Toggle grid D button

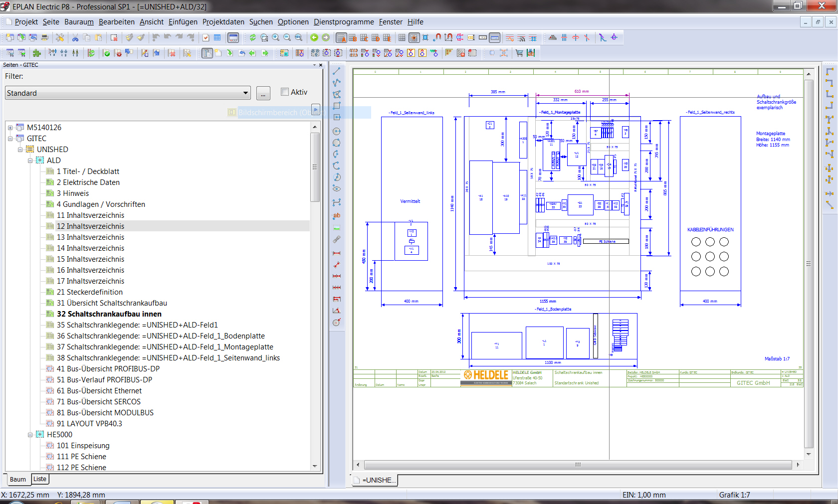click(376, 38)
